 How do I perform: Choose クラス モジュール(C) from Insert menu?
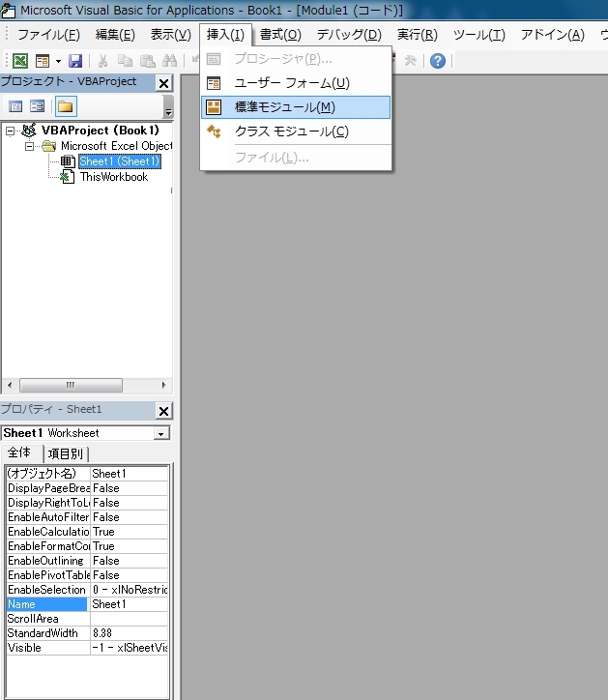tap(296, 131)
